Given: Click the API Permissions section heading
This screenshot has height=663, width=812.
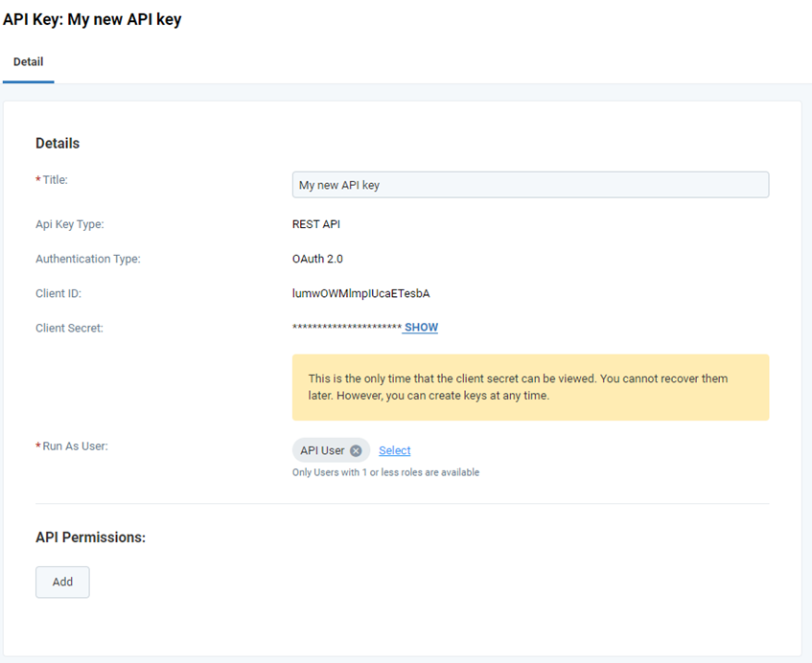Looking at the screenshot, I should [x=90, y=537].
